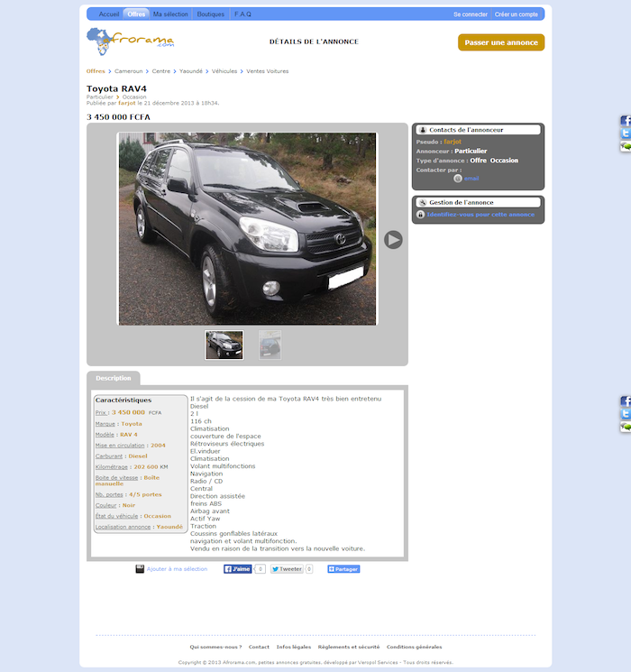
Task: Open the F.A.Q menu item
Action: coord(242,14)
